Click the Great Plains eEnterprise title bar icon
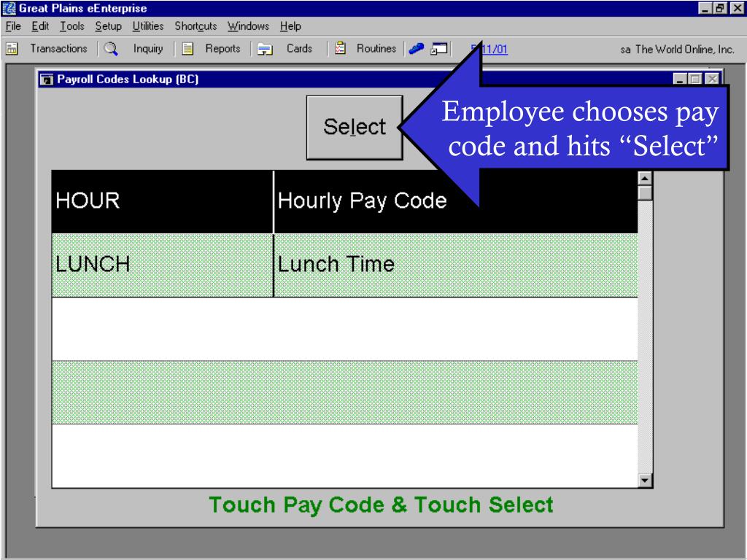 pyautogui.click(x=9, y=8)
